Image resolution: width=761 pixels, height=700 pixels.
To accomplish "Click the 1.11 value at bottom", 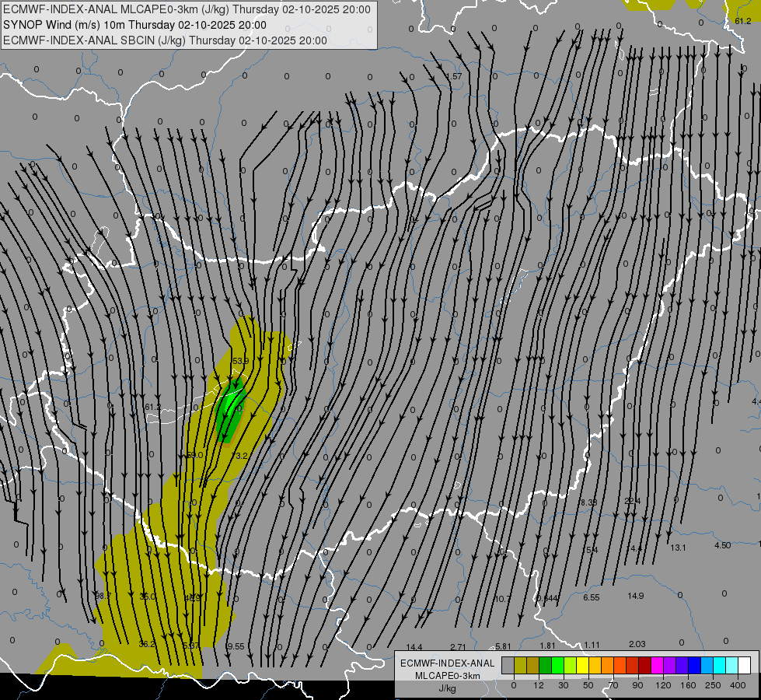I will (x=592, y=645).
